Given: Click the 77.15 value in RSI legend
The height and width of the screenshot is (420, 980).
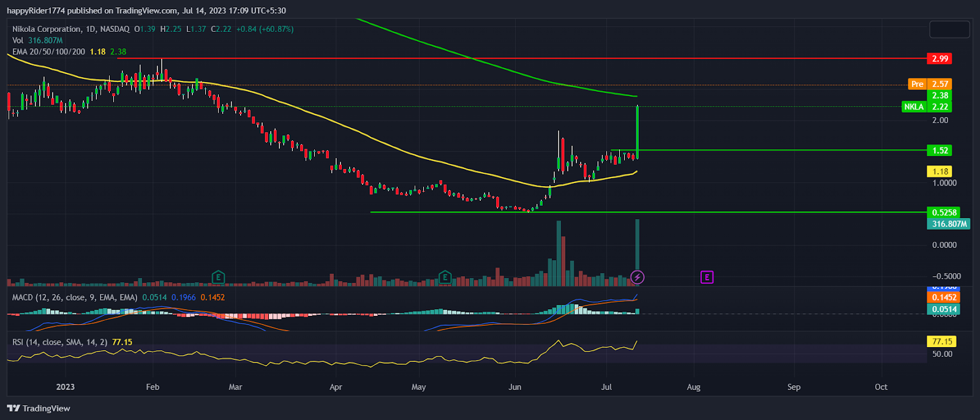Looking at the screenshot, I should [x=122, y=342].
